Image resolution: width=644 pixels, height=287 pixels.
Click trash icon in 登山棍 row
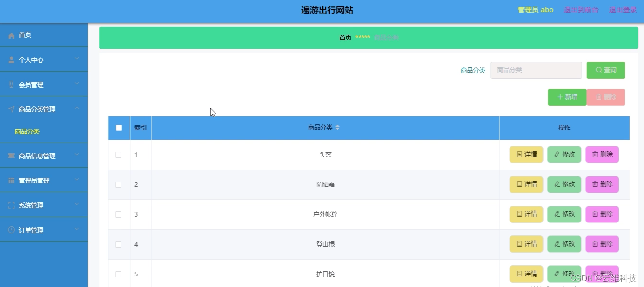pyautogui.click(x=595, y=244)
